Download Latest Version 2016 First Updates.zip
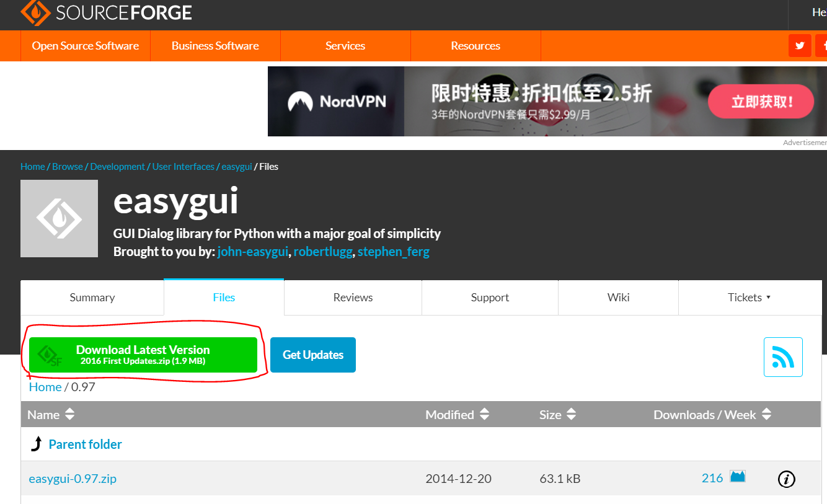 click(143, 355)
